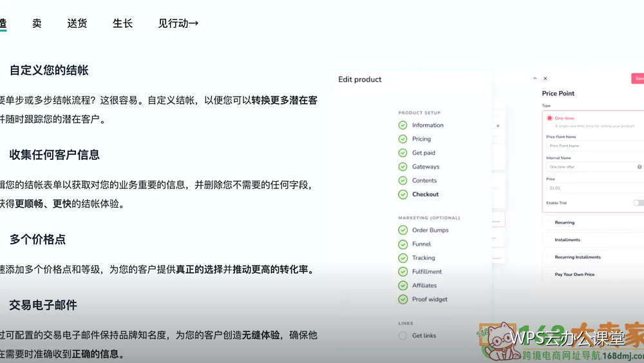Click the PRODUCT SETUP section label
The width and height of the screenshot is (644, 363).
(419, 113)
